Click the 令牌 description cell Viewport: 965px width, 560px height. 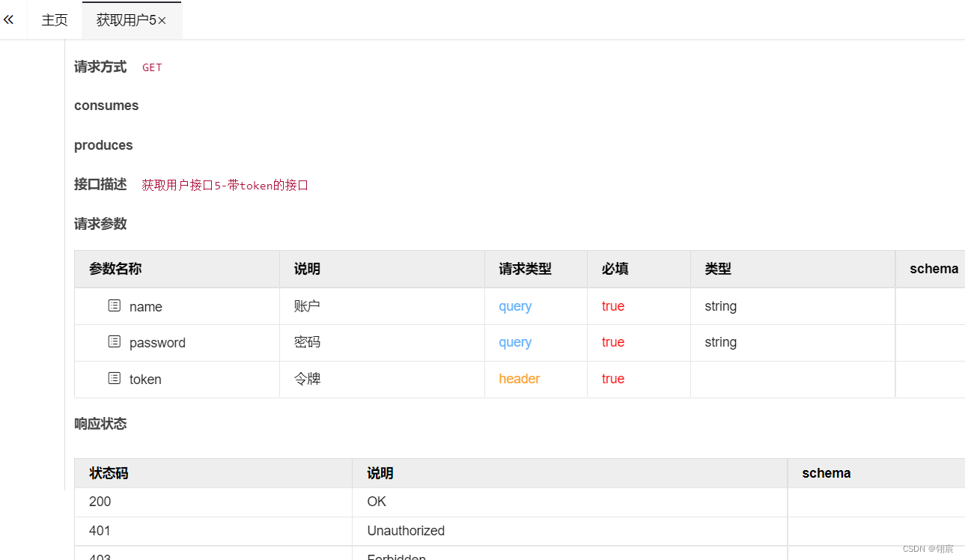tap(307, 379)
